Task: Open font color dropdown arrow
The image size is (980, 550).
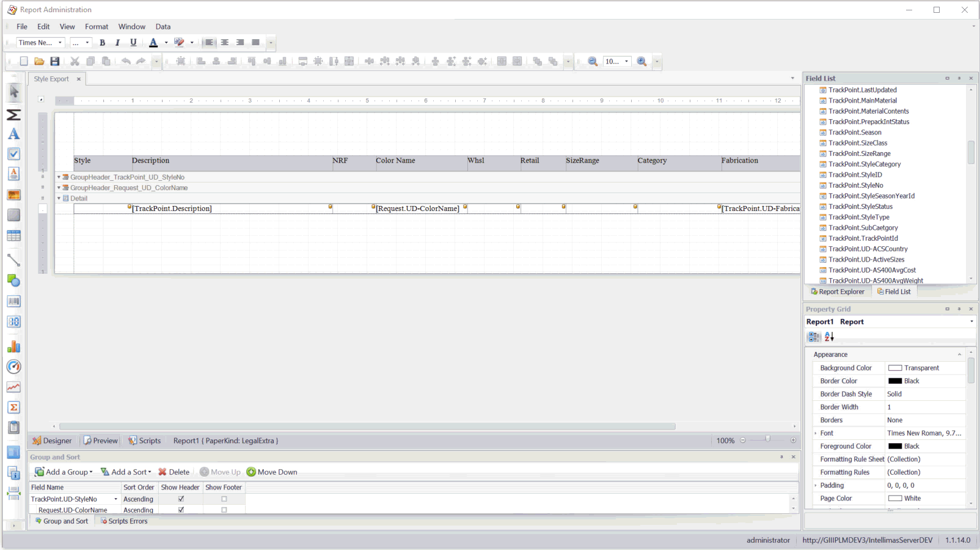Action: [166, 43]
